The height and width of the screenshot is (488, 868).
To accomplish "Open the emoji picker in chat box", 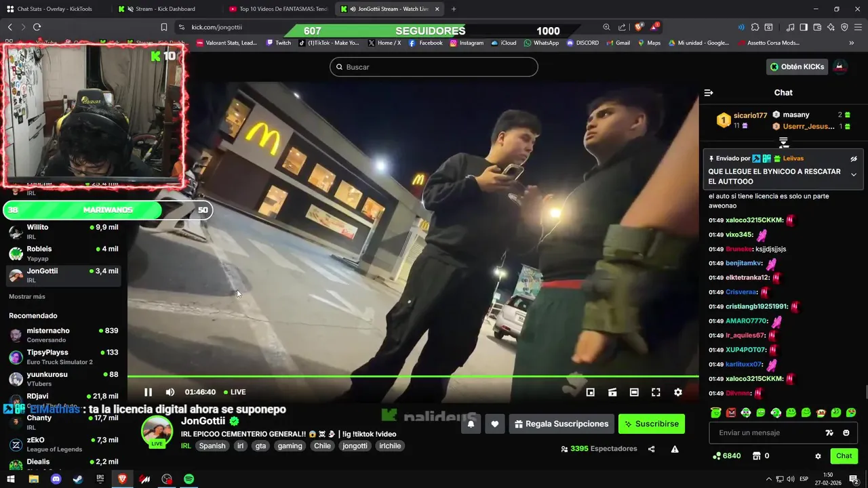I will coord(846,432).
